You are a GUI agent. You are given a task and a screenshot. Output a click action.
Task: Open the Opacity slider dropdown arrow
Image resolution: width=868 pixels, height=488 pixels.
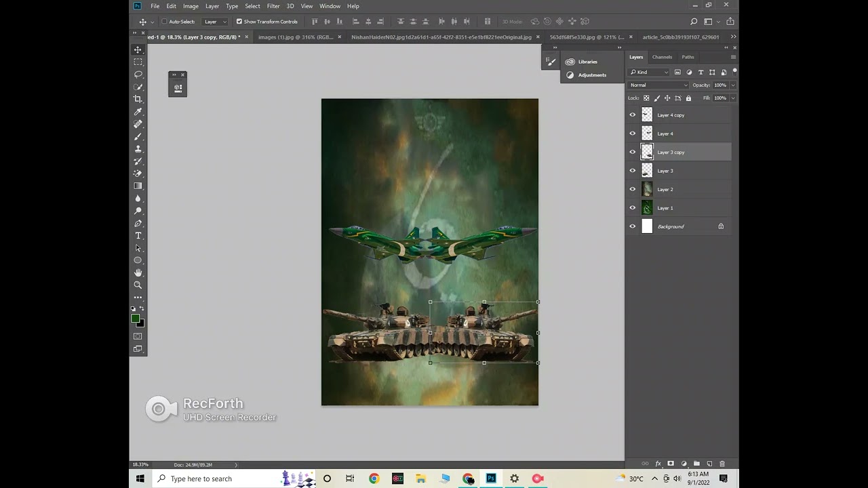pyautogui.click(x=733, y=85)
